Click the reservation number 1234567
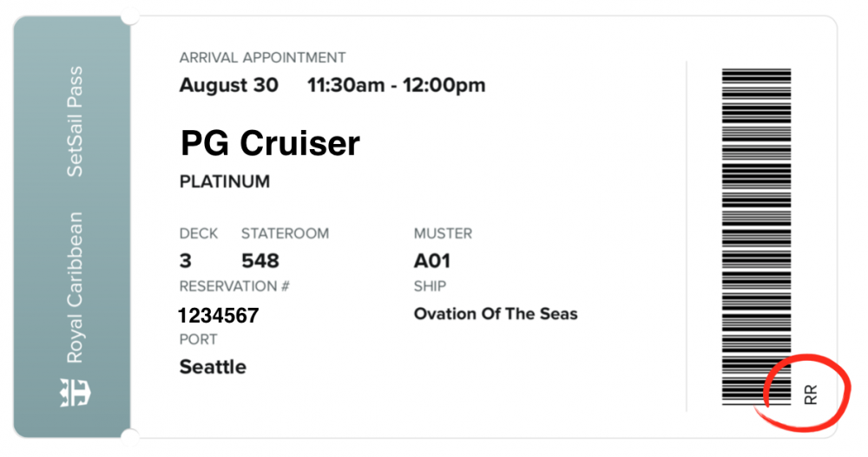This screenshot has height=457, width=868. (219, 316)
